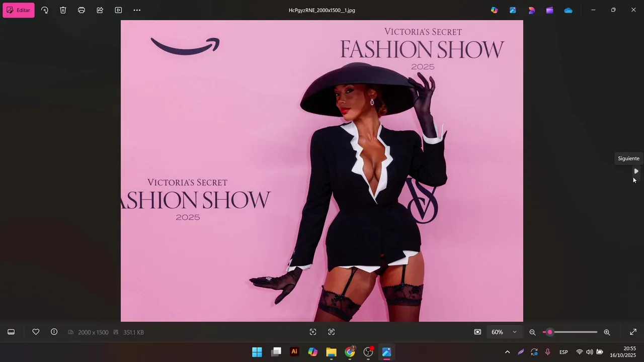The image size is (644, 362).
Task: Toggle the filmstrip view icon
Action: tap(11, 332)
